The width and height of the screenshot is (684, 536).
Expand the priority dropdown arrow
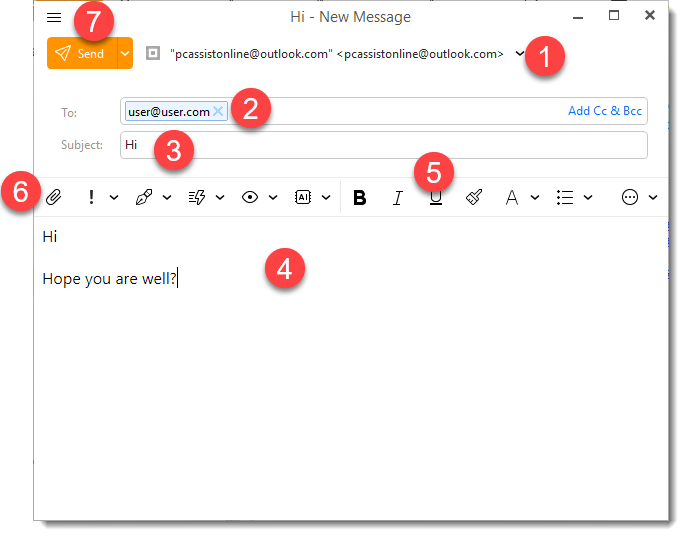[114, 197]
